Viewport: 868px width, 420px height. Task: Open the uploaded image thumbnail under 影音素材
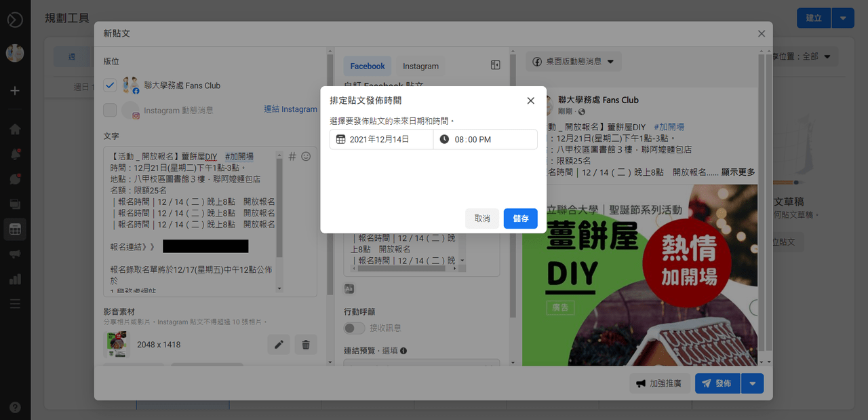click(117, 345)
